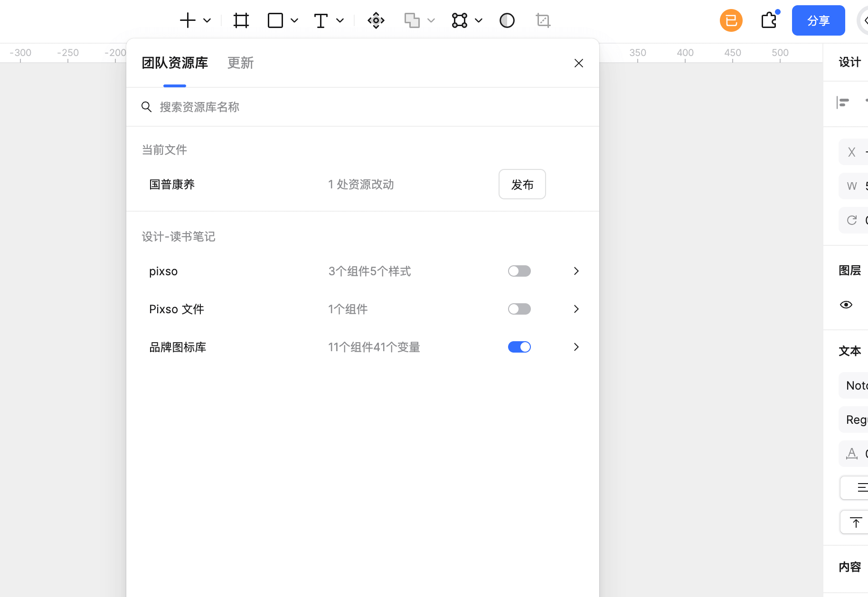Enable the pixso resource library
This screenshot has width=868, height=597.
tap(519, 271)
